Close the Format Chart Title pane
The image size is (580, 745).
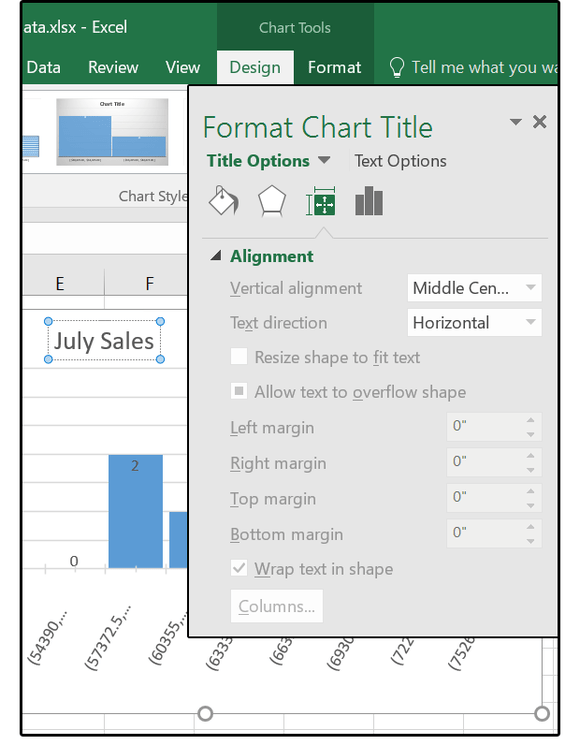540,122
